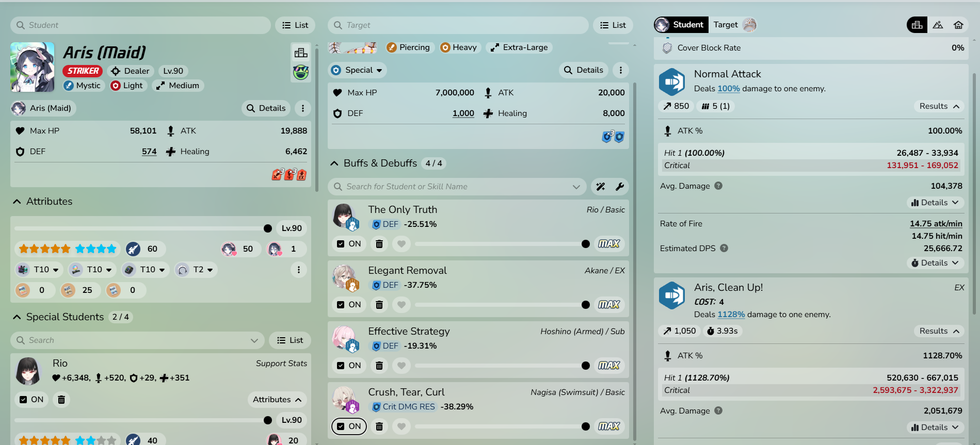980x445 pixels.
Task: Toggle Rio support ON checkbox
Action: (31, 400)
